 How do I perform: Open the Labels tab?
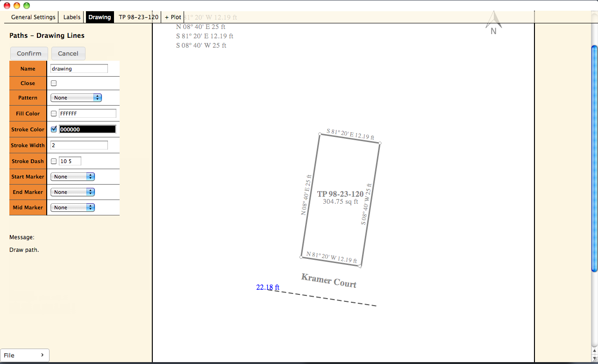tap(71, 17)
